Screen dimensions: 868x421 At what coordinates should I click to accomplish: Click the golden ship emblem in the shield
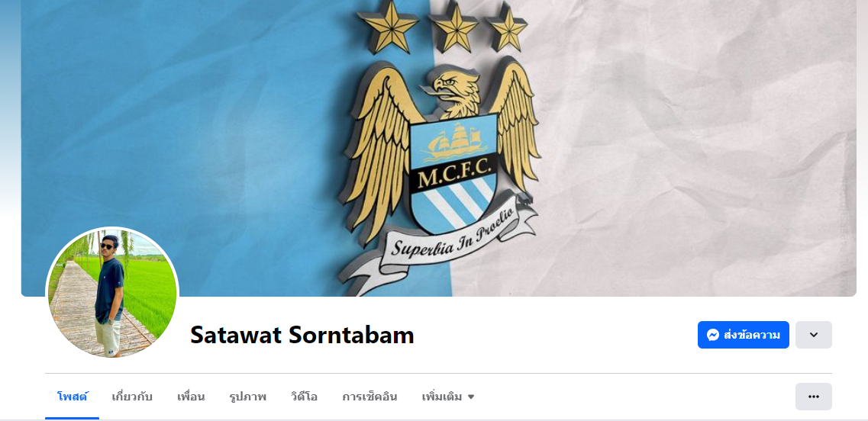pyautogui.click(x=454, y=142)
